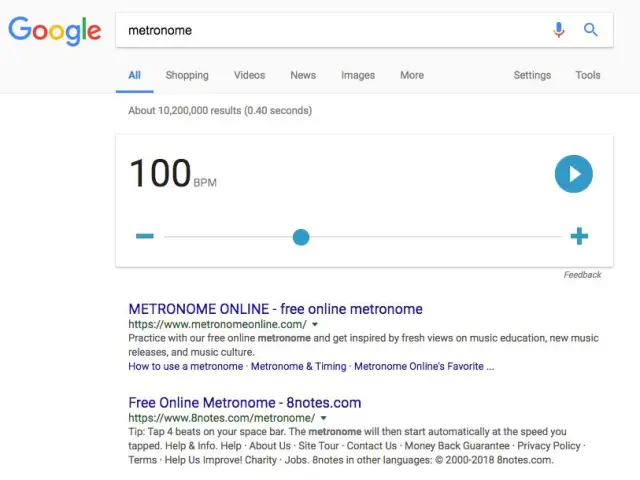Open Metronome Online's Favorite sitelink
The height and width of the screenshot is (480, 640).
pos(424,366)
